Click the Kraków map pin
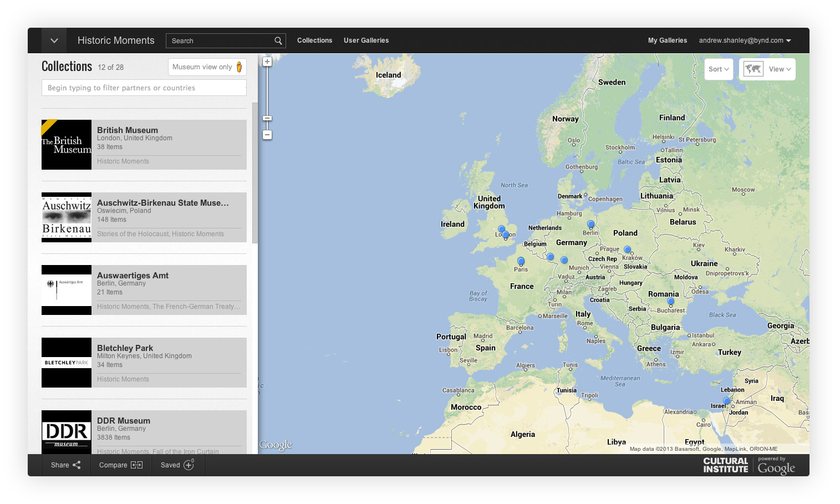The width and height of the screenshot is (840, 504). click(x=628, y=250)
